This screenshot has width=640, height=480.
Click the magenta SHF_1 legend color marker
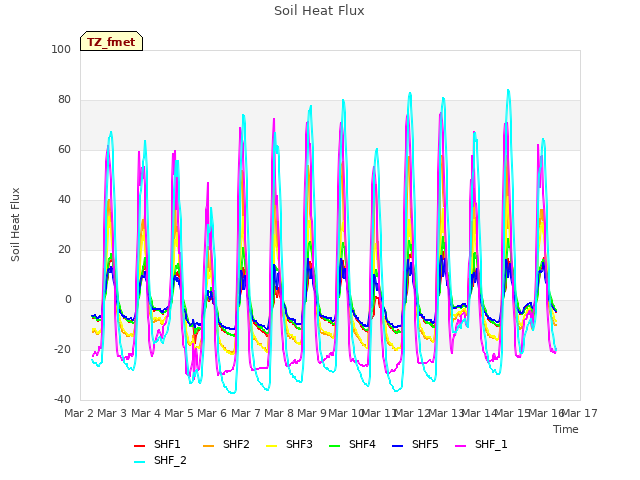tap(460, 446)
